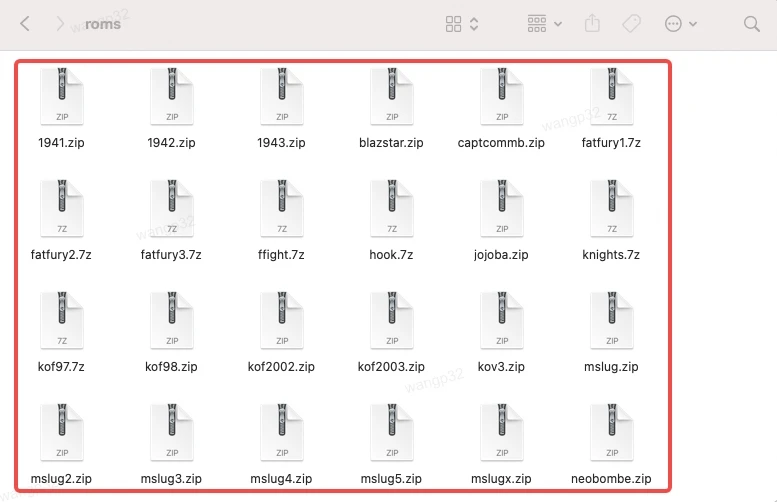Click the filename text ffight.7z

(x=281, y=255)
